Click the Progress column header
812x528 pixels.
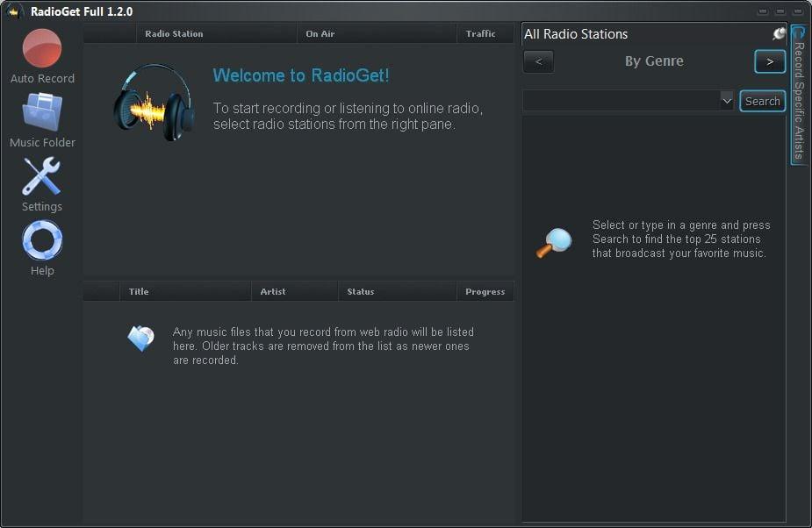tap(485, 291)
